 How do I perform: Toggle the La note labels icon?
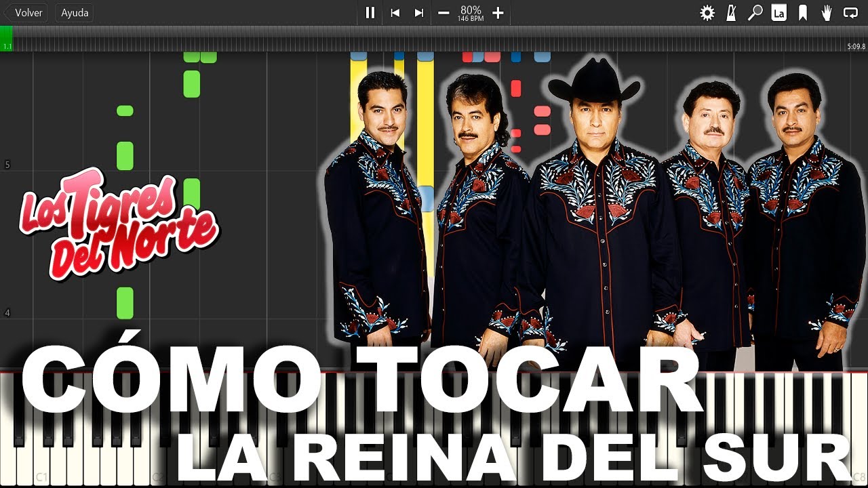pyautogui.click(x=779, y=13)
